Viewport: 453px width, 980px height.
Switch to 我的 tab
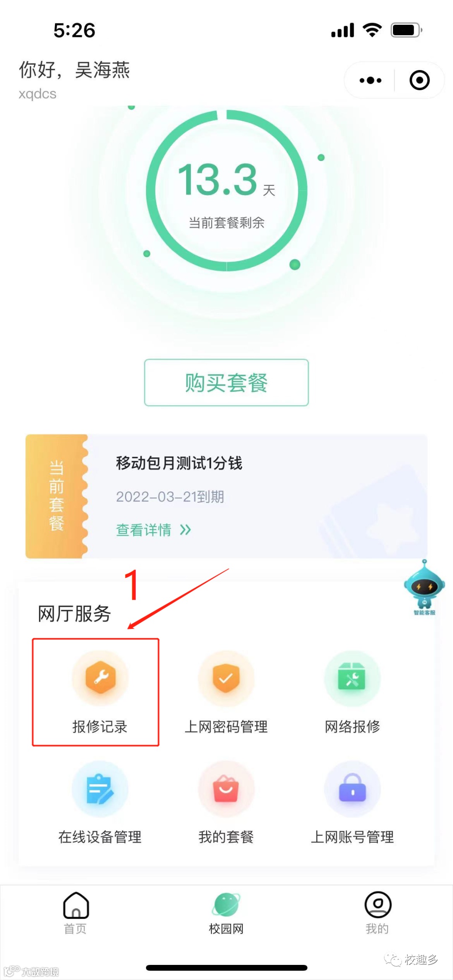point(377,913)
